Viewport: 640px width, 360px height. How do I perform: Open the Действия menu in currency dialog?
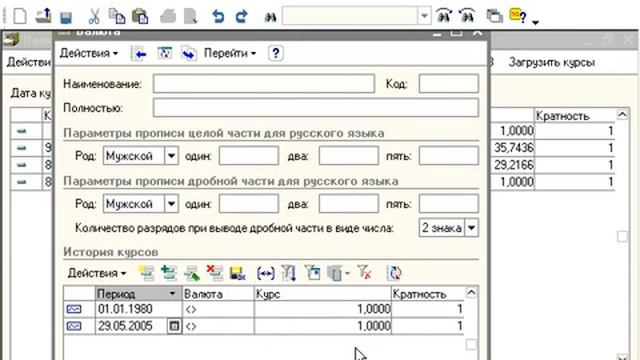tap(89, 53)
